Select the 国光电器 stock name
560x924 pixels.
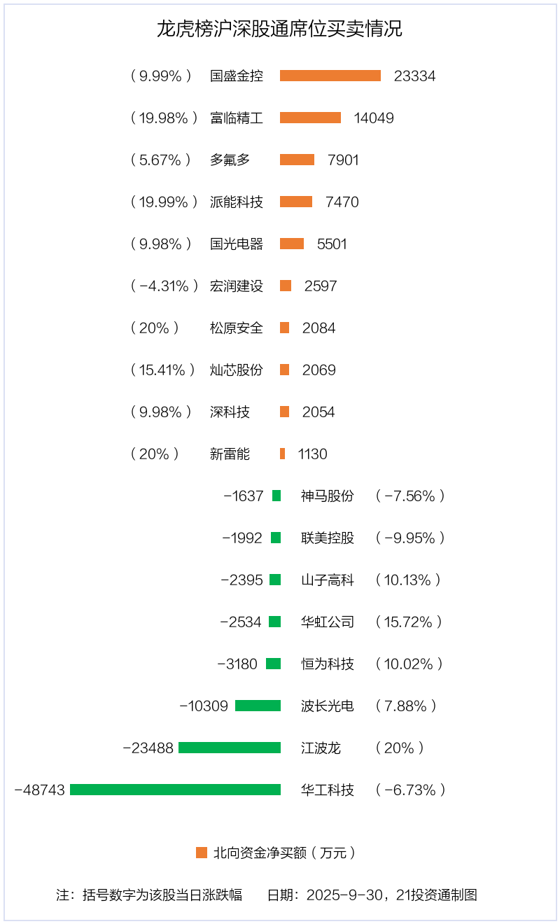237,244
